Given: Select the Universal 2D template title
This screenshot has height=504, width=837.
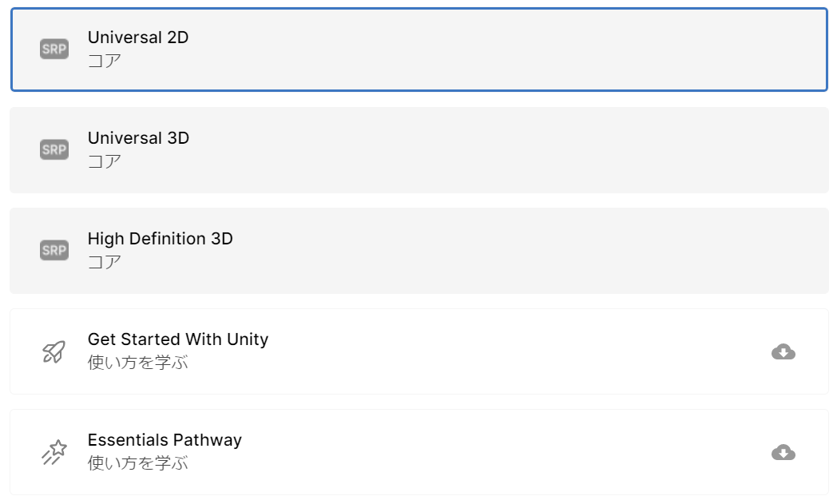Looking at the screenshot, I should click(x=138, y=37).
